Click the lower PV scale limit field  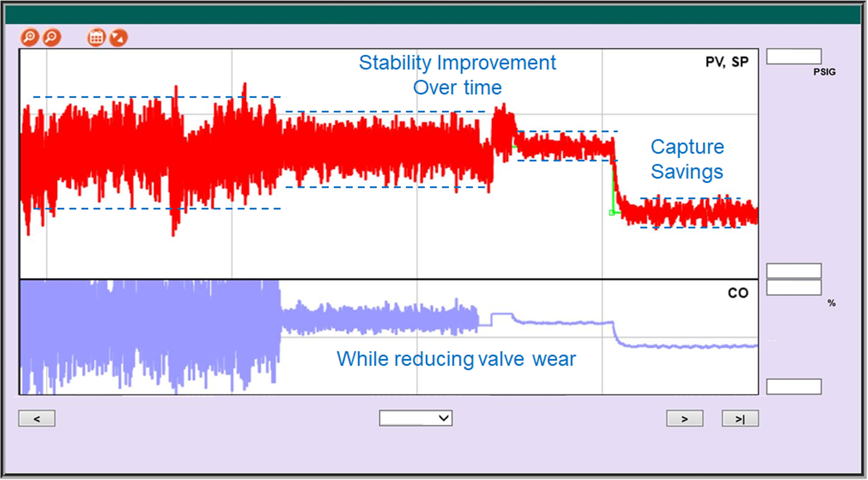point(793,271)
